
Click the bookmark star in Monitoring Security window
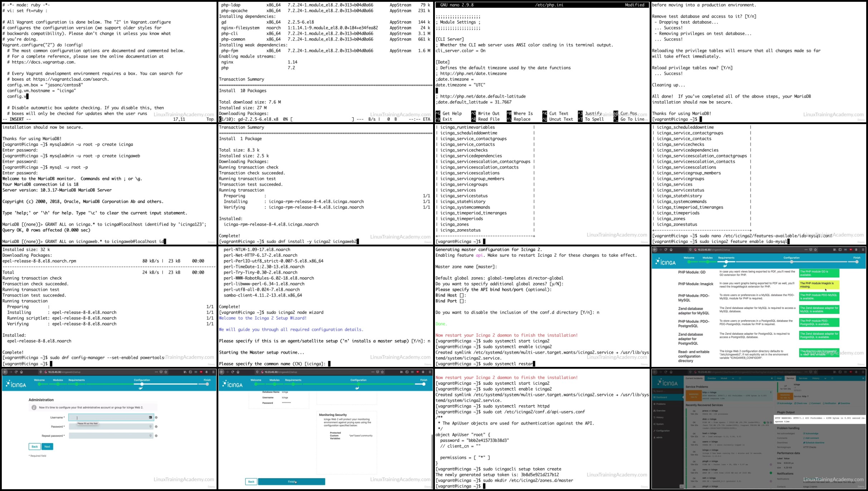click(382, 372)
